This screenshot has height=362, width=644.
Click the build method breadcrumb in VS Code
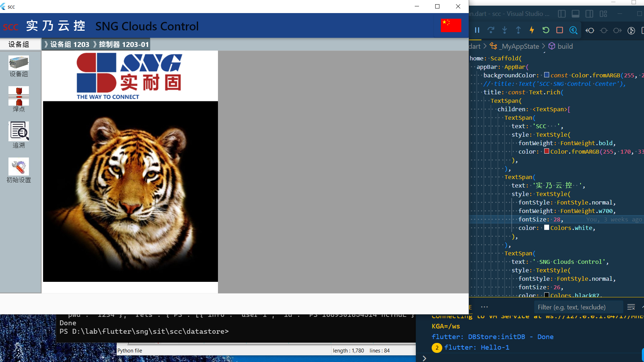(x=565, y=46)
